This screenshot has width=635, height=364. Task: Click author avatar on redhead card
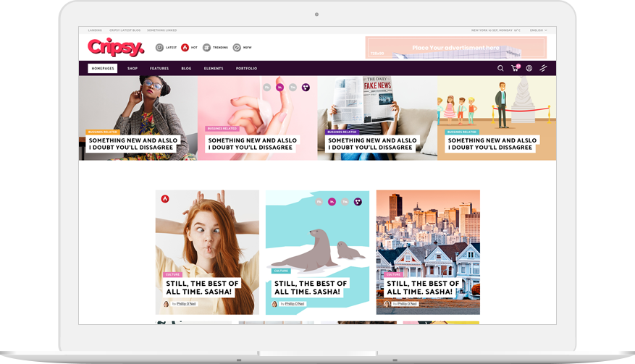(166, 304)
